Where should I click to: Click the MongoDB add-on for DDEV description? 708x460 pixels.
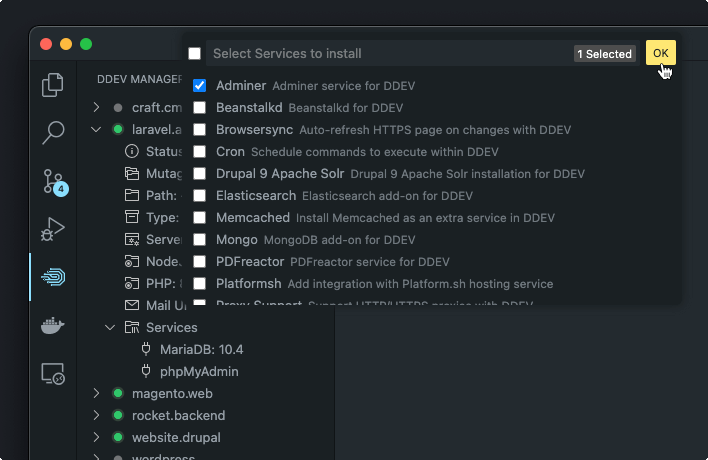tap(340, 240)
